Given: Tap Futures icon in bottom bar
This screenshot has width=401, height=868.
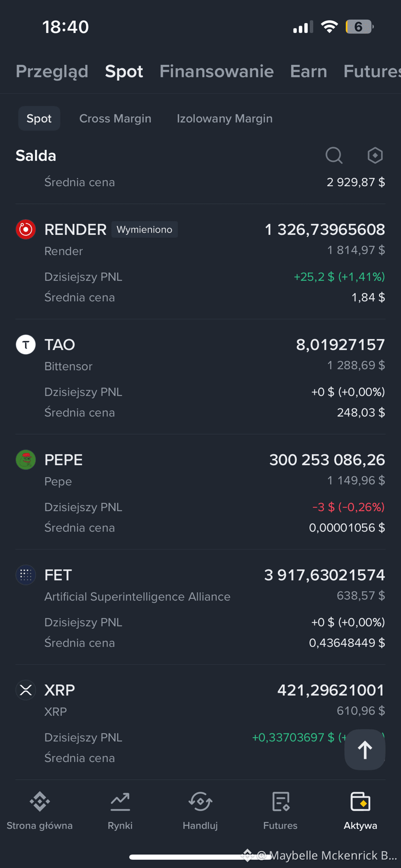Looking at the screenshot, I should click(x=280, y=802).
